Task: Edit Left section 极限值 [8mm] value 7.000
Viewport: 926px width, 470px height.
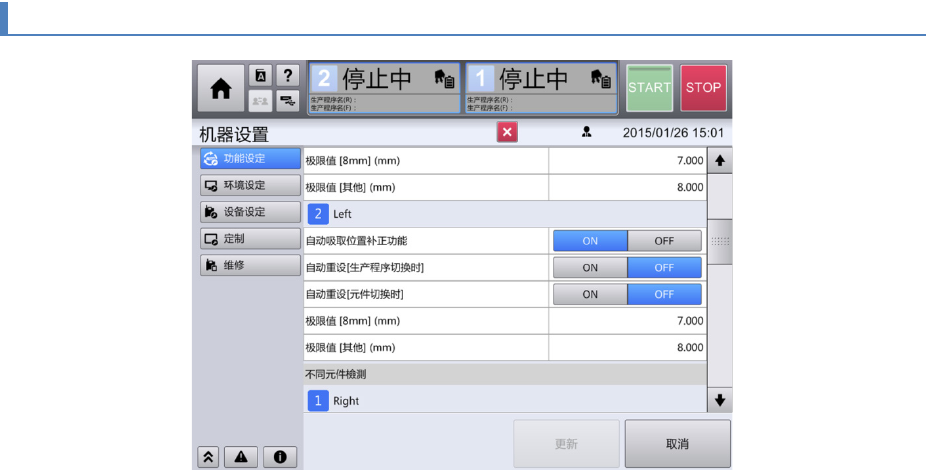Action: pos(627,321)
